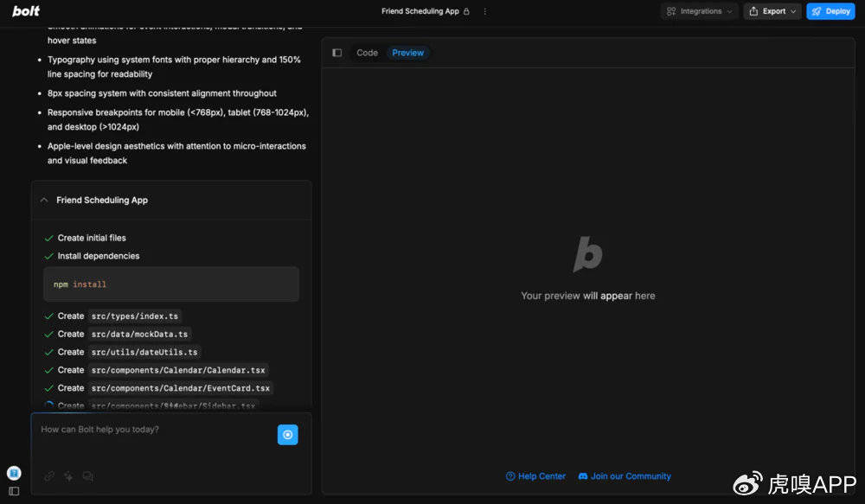The width and height of the screenshot is (865, 504).
Task: Click the Discord icon beside Join our Community
Action: coord(582,475)
